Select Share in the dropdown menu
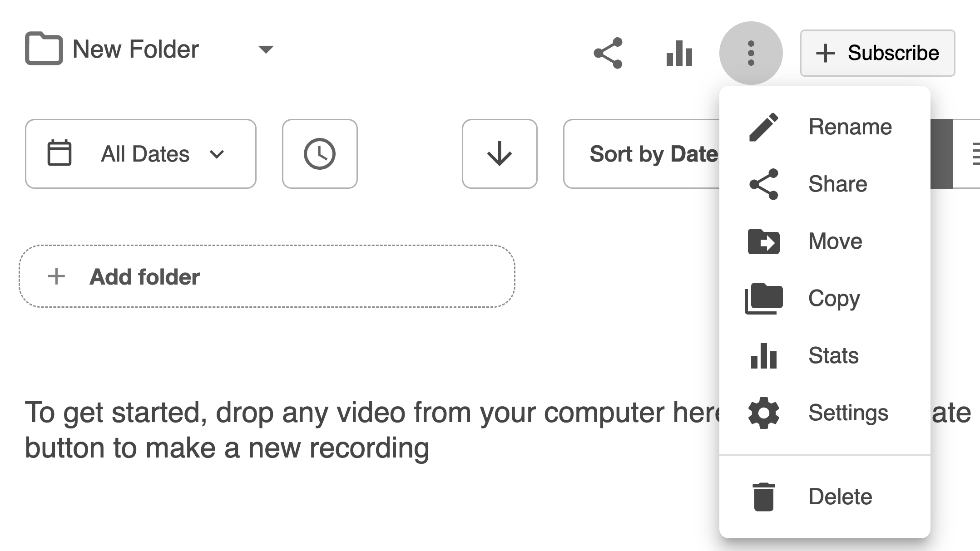 tap(837, 184)
